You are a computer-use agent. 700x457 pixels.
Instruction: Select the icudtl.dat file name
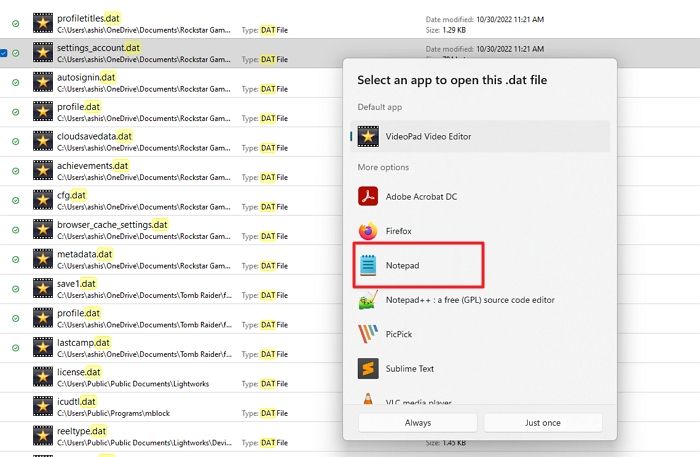[x=76, y=401]
